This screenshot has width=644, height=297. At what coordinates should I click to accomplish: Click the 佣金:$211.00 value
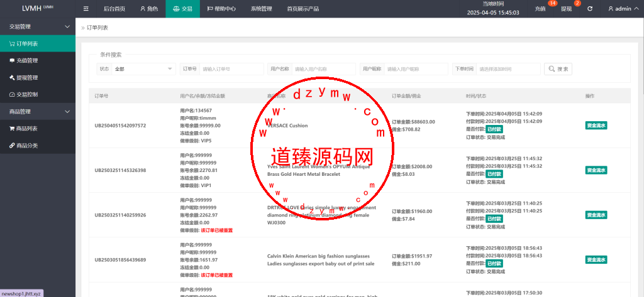click(406, 264)
